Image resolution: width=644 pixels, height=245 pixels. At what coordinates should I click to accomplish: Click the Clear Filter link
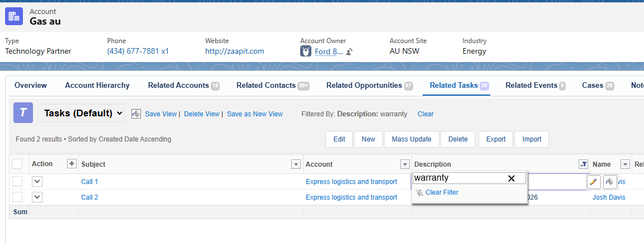[441, 192]
